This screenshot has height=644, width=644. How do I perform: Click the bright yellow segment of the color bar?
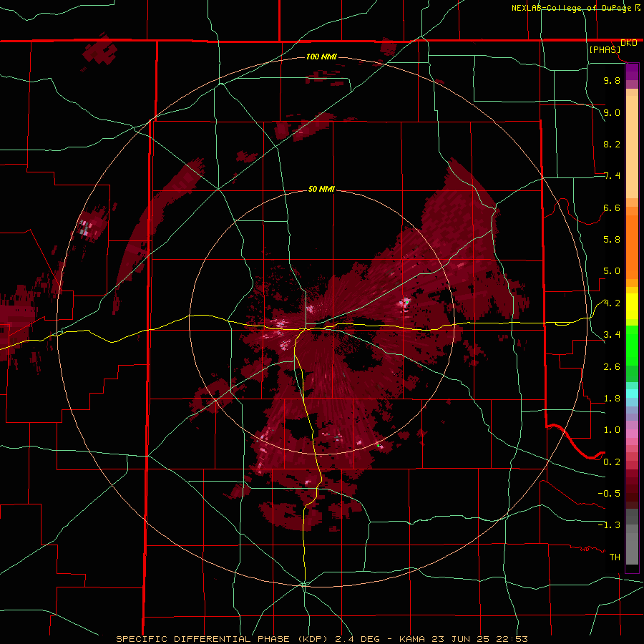click(632, 306)
